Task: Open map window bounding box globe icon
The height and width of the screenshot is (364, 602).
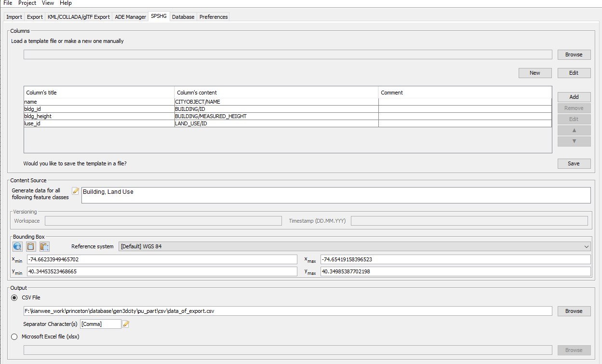Action: [18, 246]
